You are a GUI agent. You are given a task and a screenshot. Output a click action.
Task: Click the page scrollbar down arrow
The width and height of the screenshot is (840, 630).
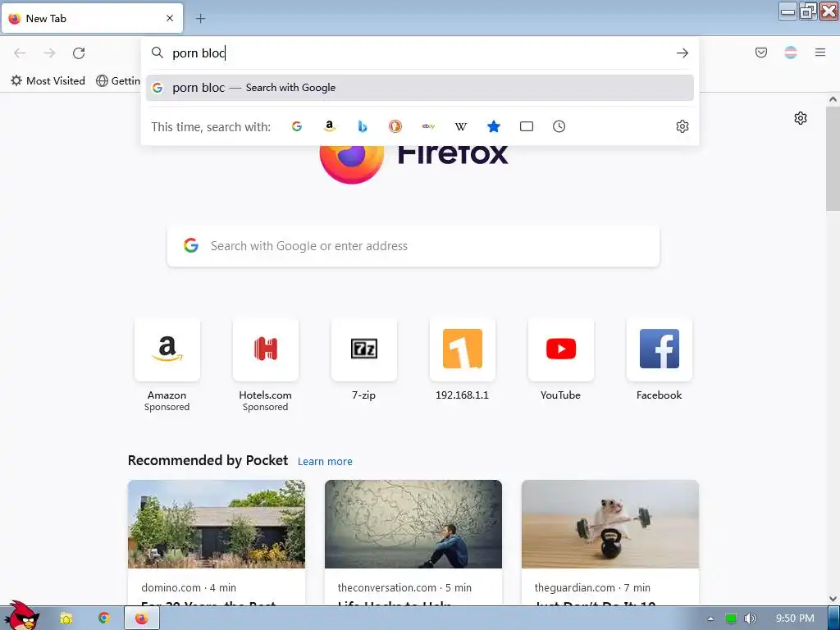833,599
